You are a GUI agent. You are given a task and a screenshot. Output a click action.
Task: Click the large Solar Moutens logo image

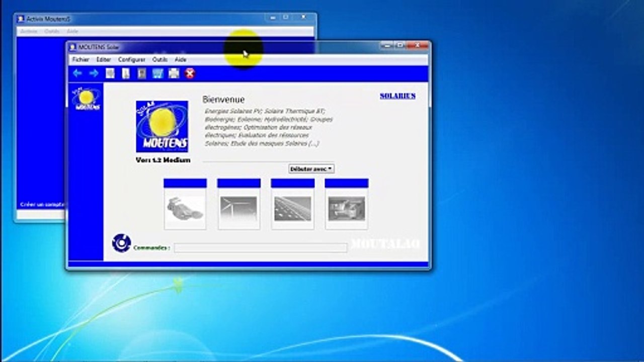pyautogui.click(x=162, y=126)
